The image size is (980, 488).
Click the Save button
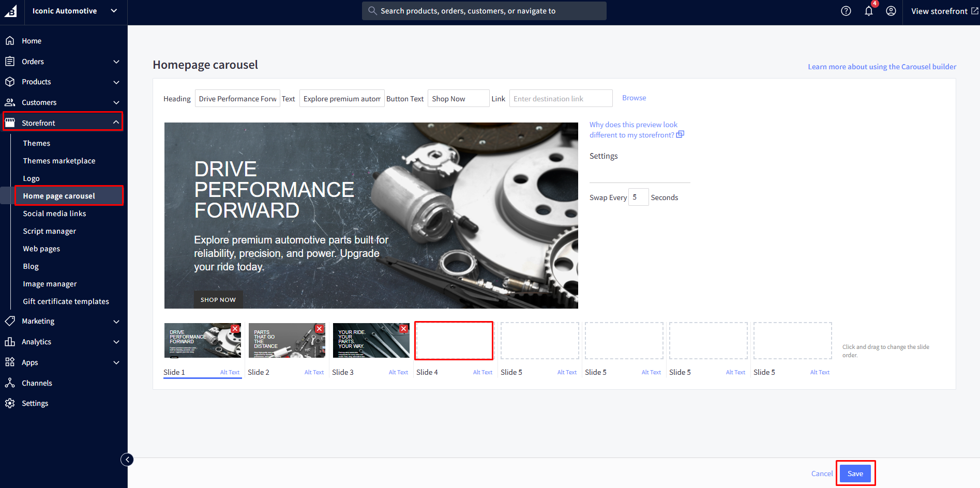[855, 474]
